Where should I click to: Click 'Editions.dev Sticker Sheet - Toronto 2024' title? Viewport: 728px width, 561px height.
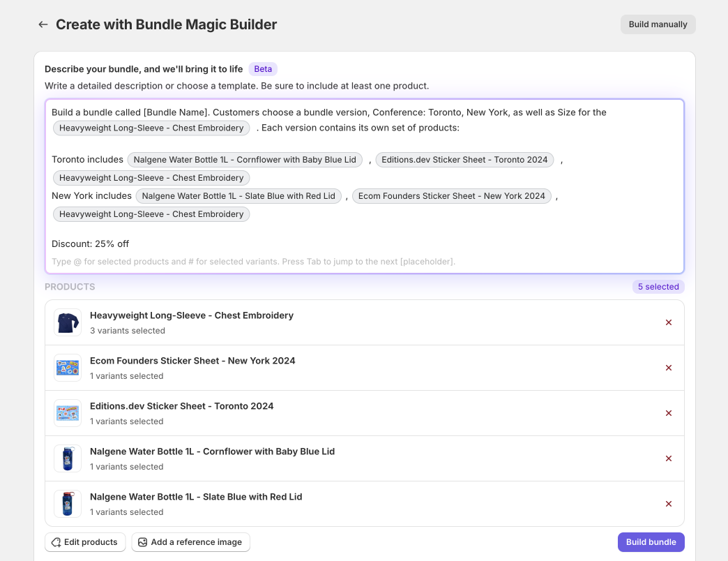(181, 406)
